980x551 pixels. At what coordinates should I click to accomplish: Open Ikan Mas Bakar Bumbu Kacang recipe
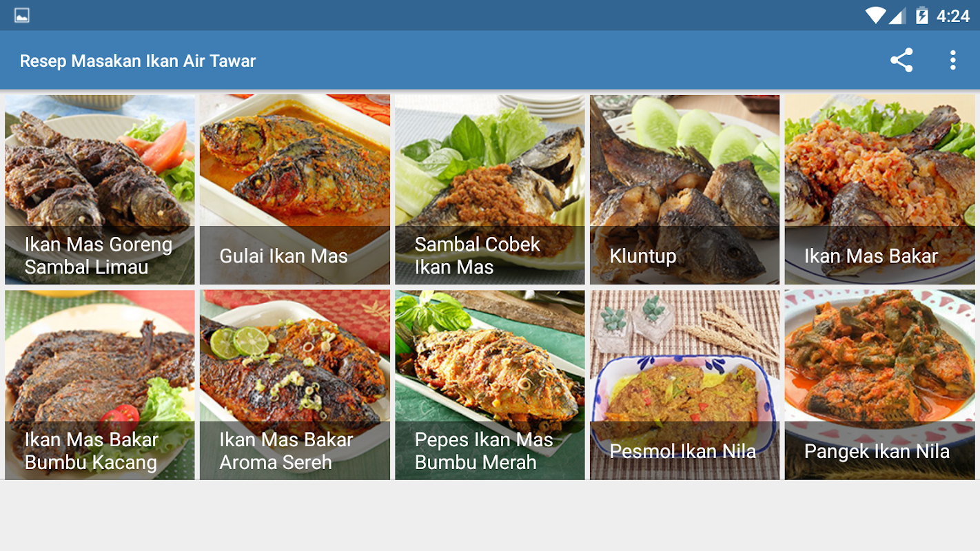point(100,384)
